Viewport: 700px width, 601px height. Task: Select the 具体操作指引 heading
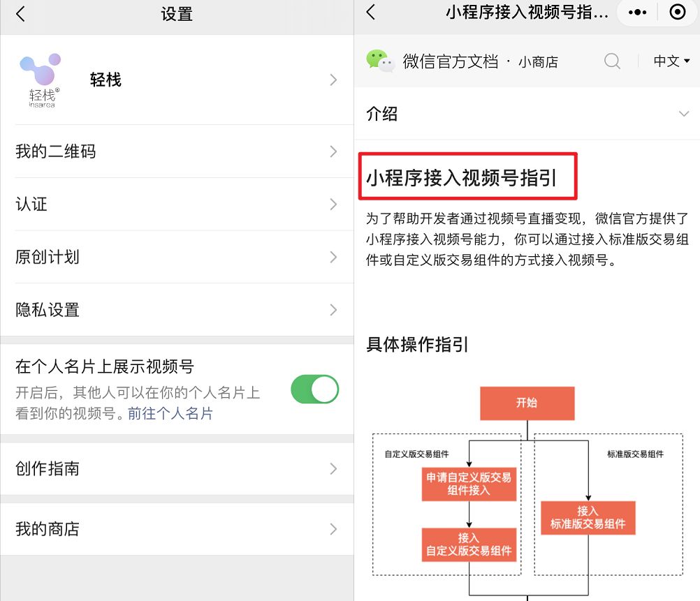[x=417, y=344]
